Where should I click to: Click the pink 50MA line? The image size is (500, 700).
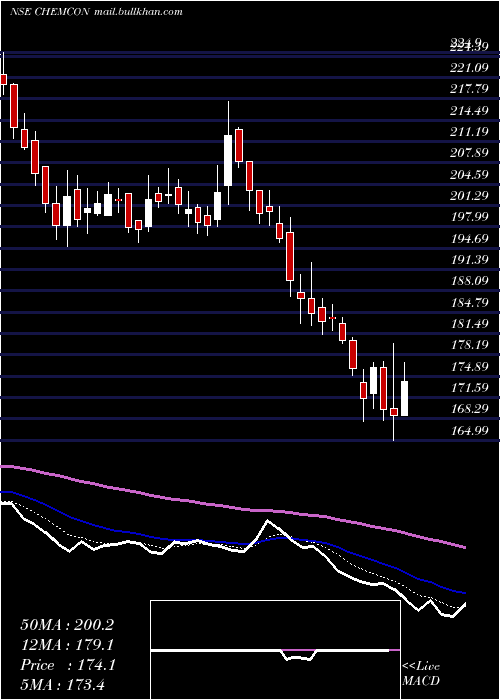click(x=232, y=507)
